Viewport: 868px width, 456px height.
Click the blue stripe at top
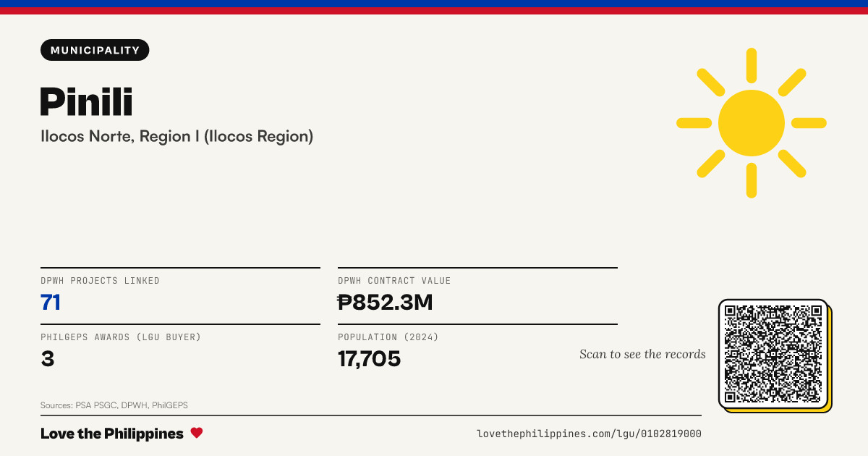pos(434,4)
